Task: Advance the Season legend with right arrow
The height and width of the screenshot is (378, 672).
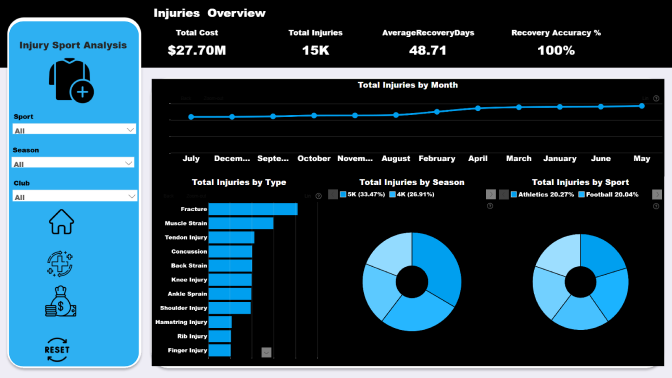Action: pos(491,195)
